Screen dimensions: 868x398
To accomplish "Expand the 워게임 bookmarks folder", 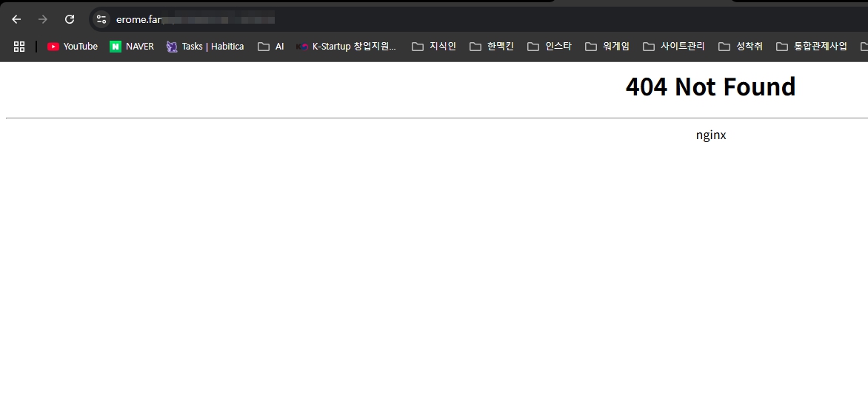I will (607, 47).
